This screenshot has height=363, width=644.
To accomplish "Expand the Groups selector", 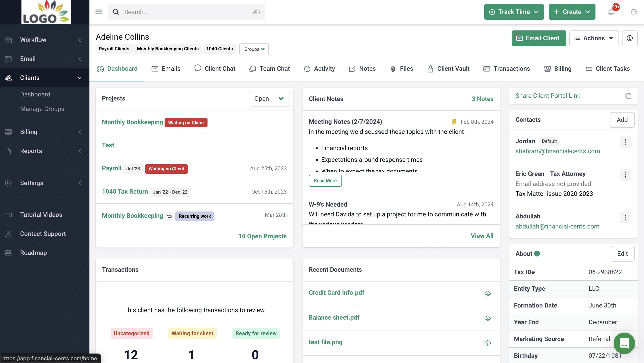I will 254,49.
